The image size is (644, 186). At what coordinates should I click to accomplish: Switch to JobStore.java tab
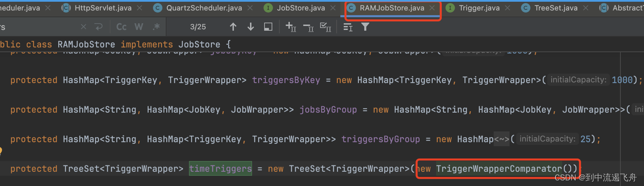click(x=301, y=8)
